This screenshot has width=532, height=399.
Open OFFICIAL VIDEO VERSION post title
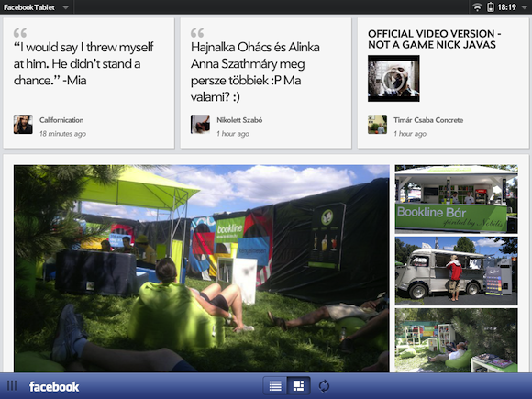coord(435,39)
